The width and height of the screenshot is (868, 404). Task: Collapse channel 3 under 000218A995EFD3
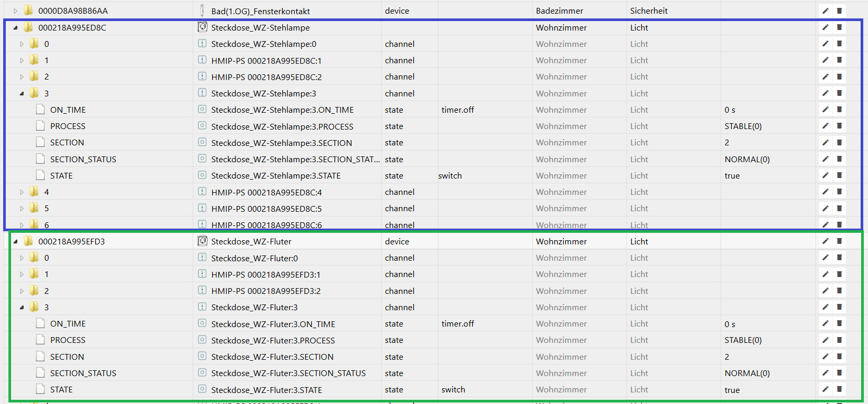click(22, 307)
